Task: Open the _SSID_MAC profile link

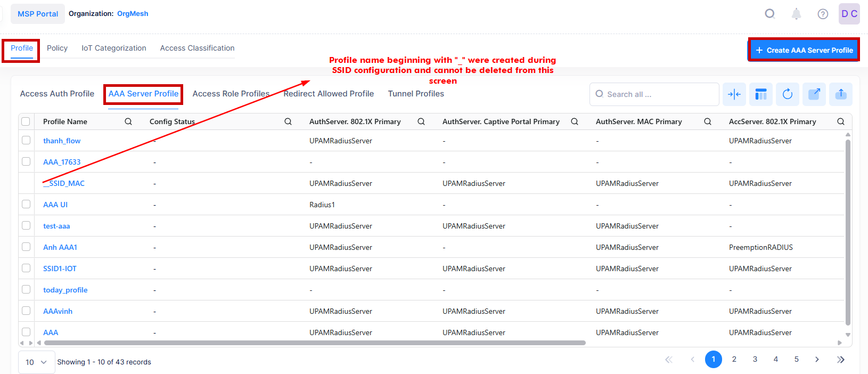Action: [x=64, y=183]
